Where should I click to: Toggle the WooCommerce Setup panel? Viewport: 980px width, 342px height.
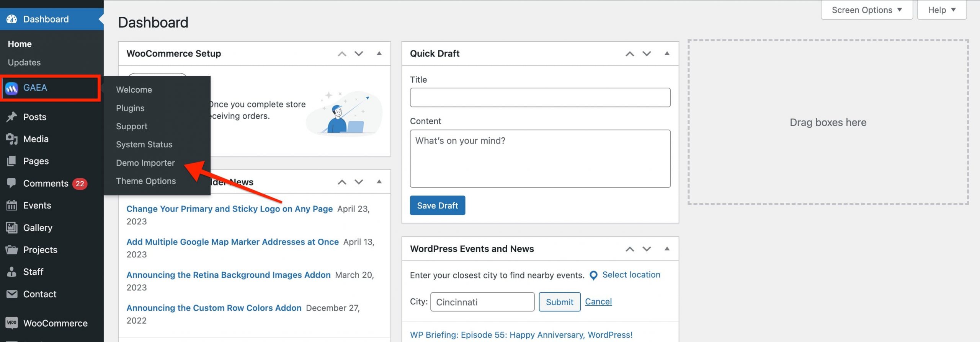[x=379, y=54]
